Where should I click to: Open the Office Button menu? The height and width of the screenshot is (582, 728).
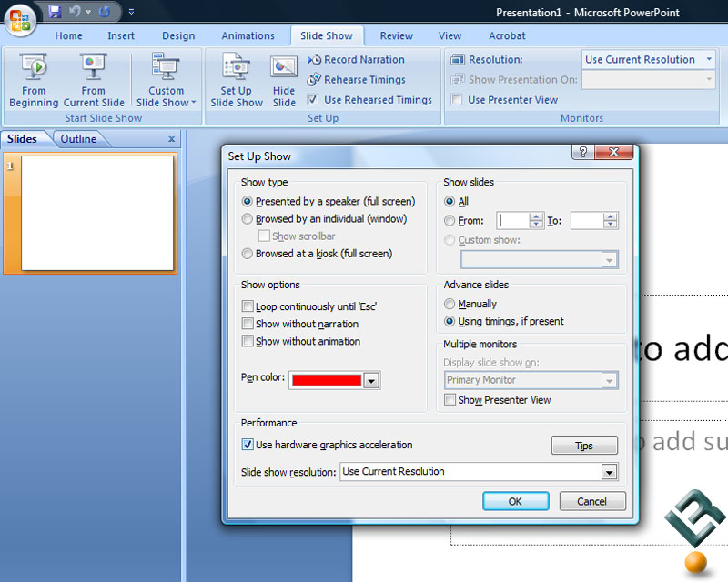coord(20,20)
